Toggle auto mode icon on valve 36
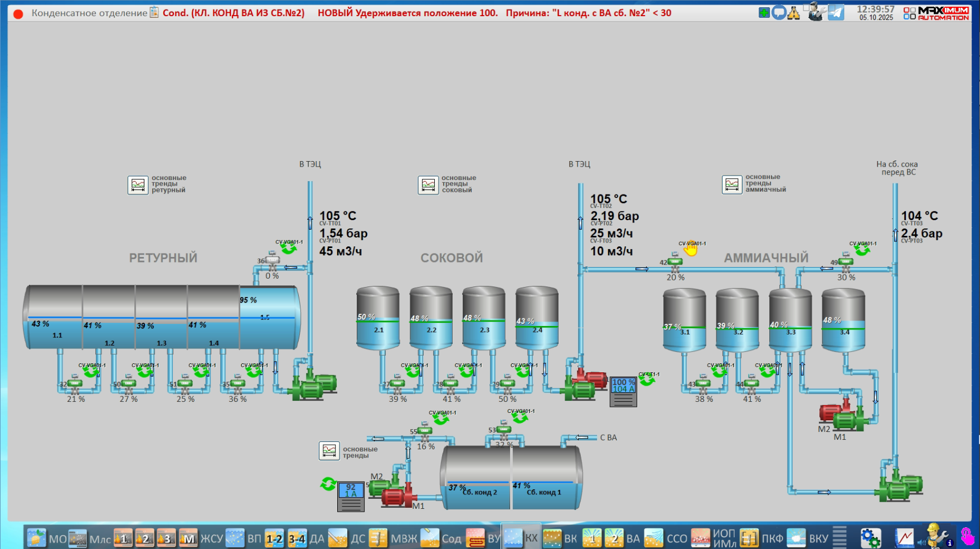The height and width of the screenshot is (549, 980). (x=289, y=247)
